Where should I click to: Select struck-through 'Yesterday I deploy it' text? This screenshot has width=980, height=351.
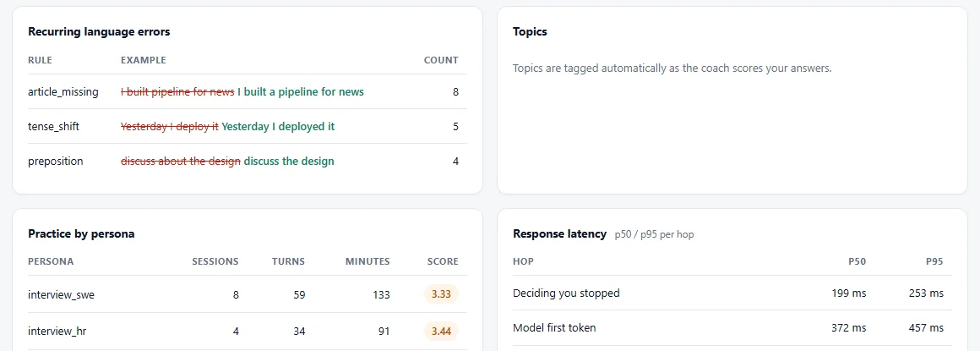pos(169,126)
